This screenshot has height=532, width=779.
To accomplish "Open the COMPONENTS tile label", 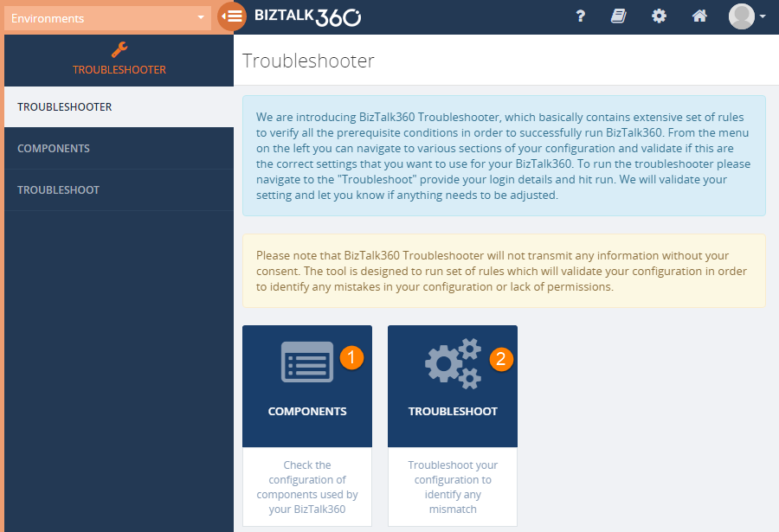I will (x=307, y=411).
